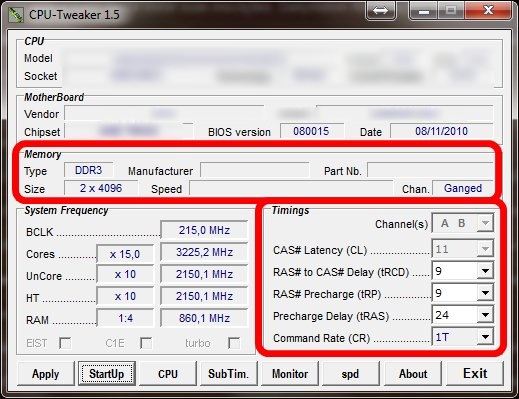This screenshot has width=519, height=399.
Task: Click the CPU-Tweaker app icon in title bar
Action: 16,15
